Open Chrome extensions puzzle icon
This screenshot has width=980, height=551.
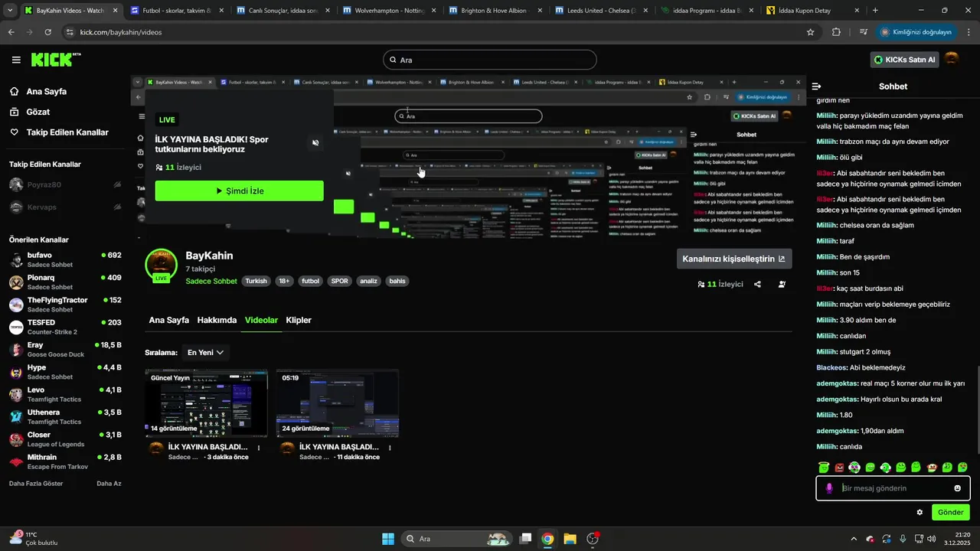(x=836, y=32)
